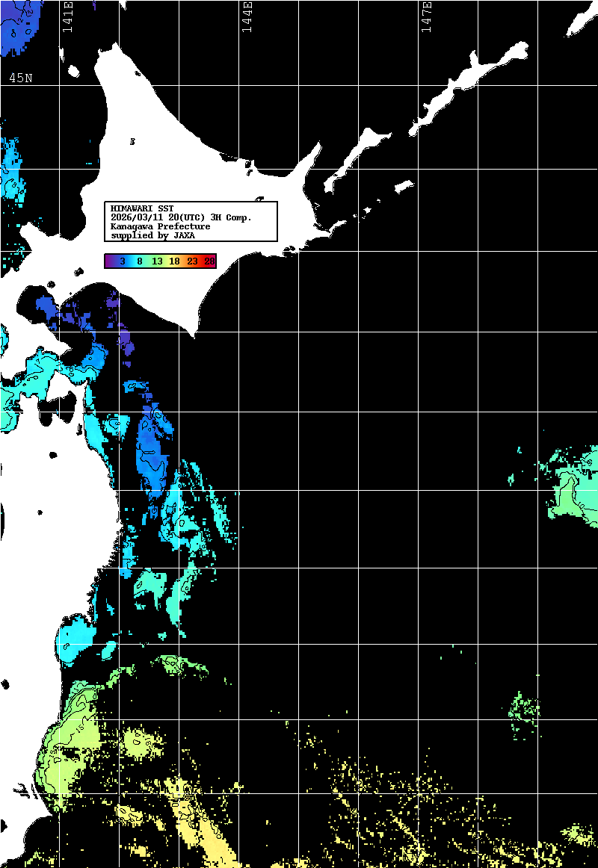Click the HIMAWARI SST title text
The height and width of the screenshot is (868, 598).
[x=142, y=208]
